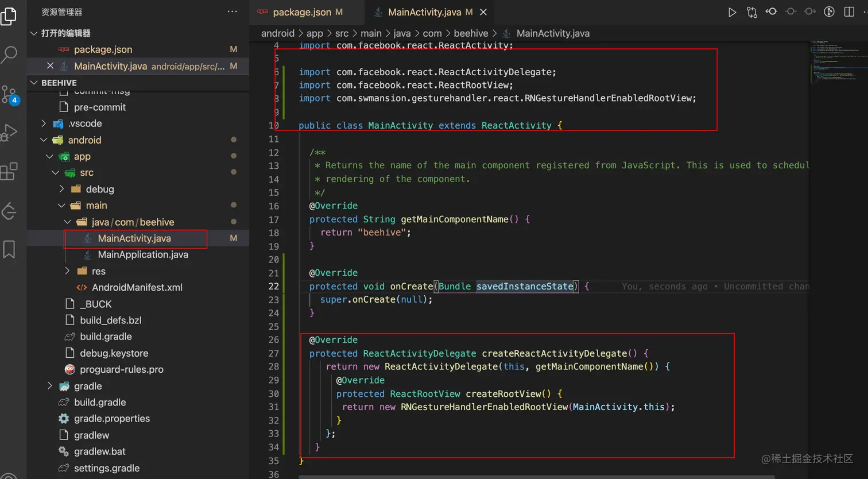Viewport: 868px width, 479px height.
Task: Close the MainActivity.java tab
Action: pos(483,12)
